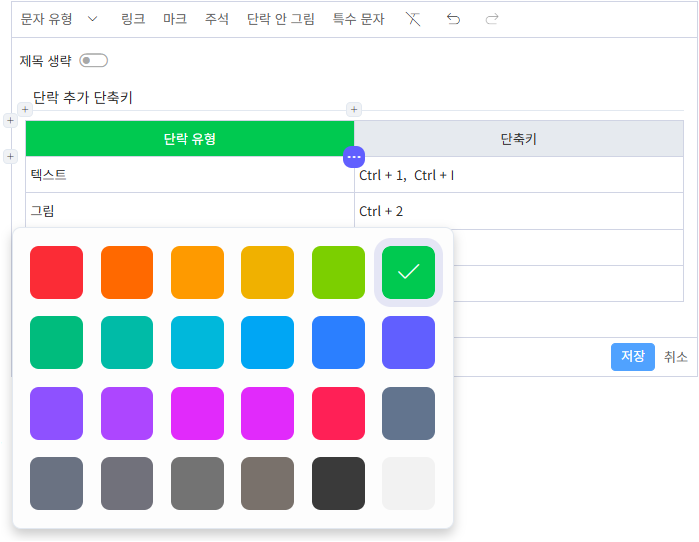Click the 단락 유형 header cell
This screenshot has width=699, height=542.
pos(190,139)
